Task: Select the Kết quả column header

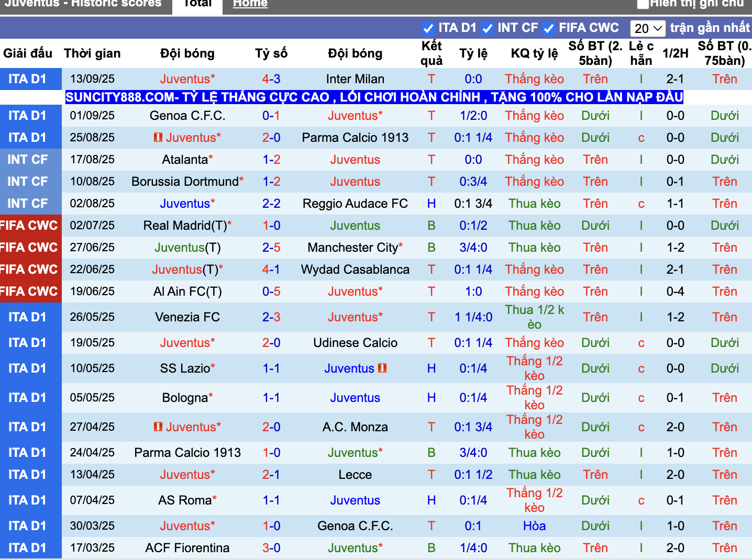Action: tap(432, 53)
